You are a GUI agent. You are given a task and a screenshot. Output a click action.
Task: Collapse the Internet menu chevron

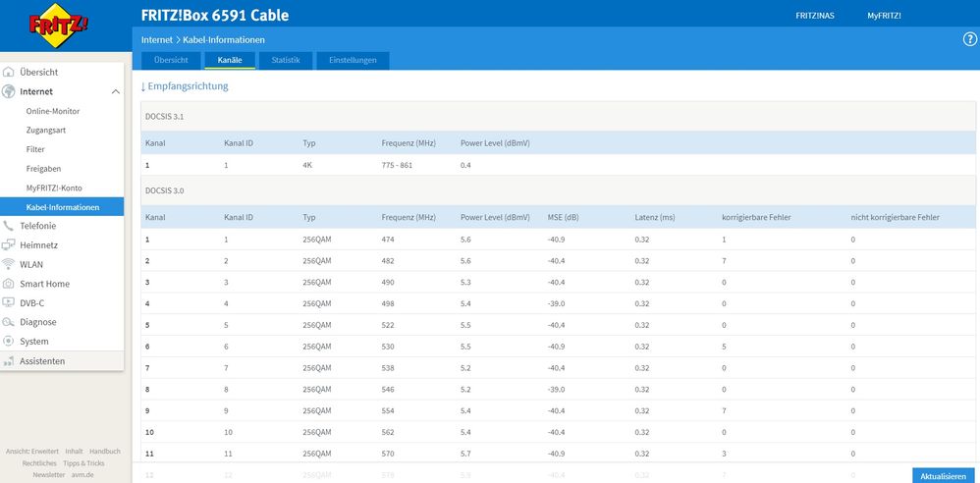point(116,92)
